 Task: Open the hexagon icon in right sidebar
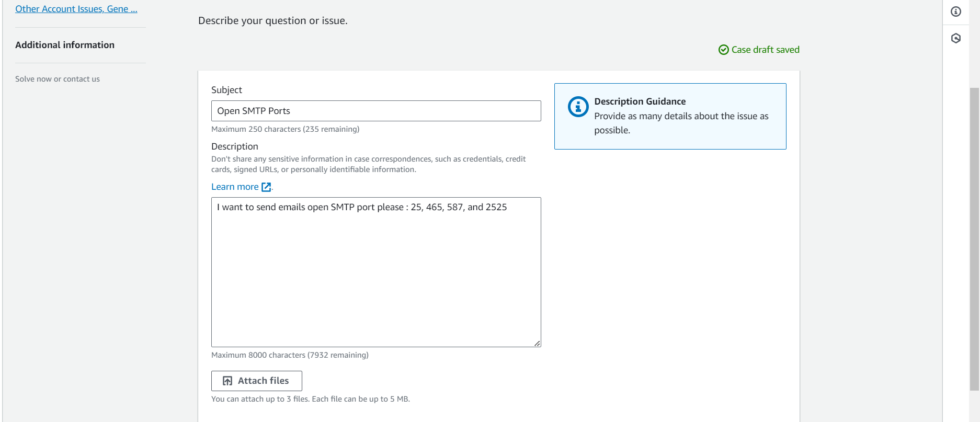point(956,38)
